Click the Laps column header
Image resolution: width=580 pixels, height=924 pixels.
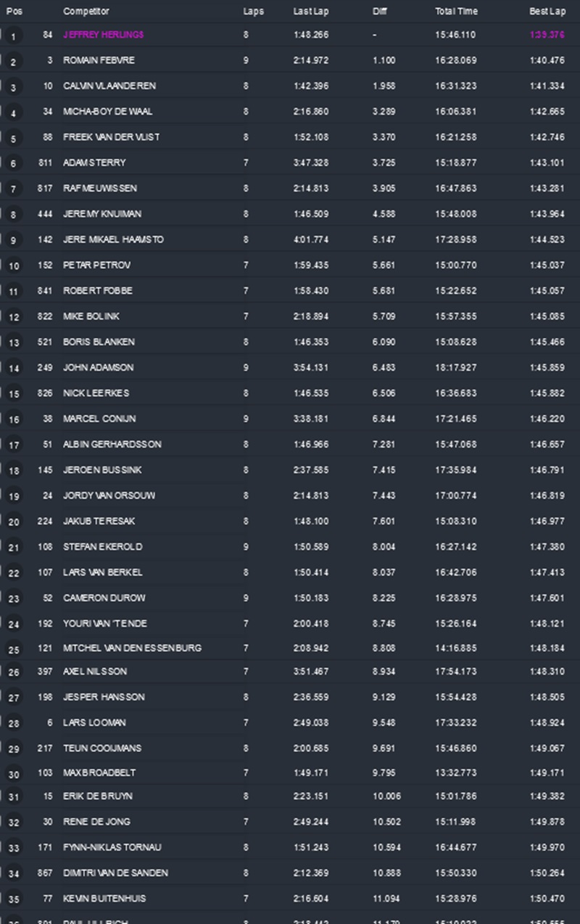(x=254, y=12)
